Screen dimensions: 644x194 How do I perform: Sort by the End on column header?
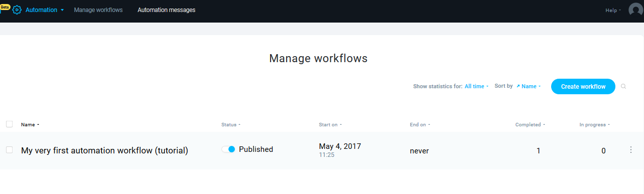(420, 124)
